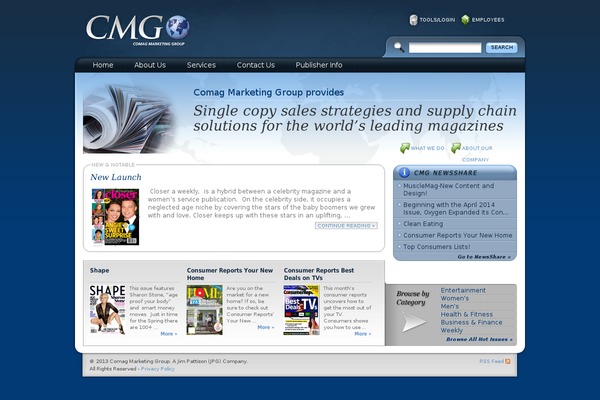Image resolution: width=600 pixels, height=400 pixels.
Task: Open the Contact Us menu item
Action: coord(256,65)
